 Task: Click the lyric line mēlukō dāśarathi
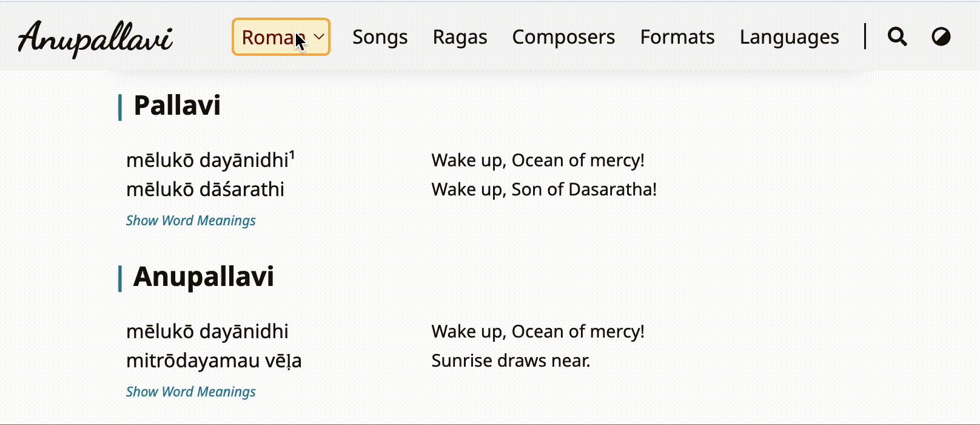(x=205, y=189)
